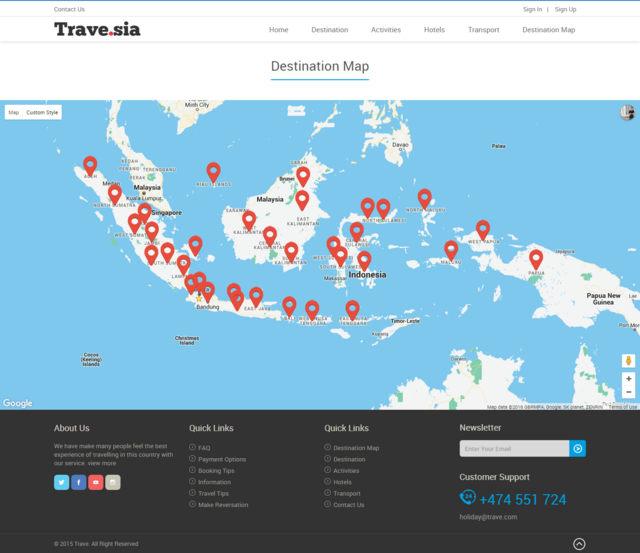This screenshot has width=640, height=553.
Task: Click the Terms of Use map link
Action: point(622,407)
